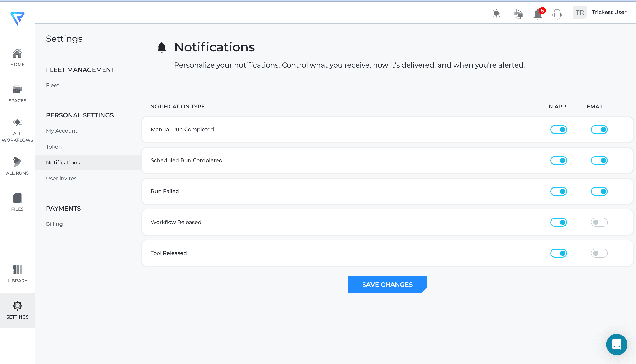The height and width of the screenshot is (364, 636).
Task: Click the Tool Released label
Action: pos(169,253)
